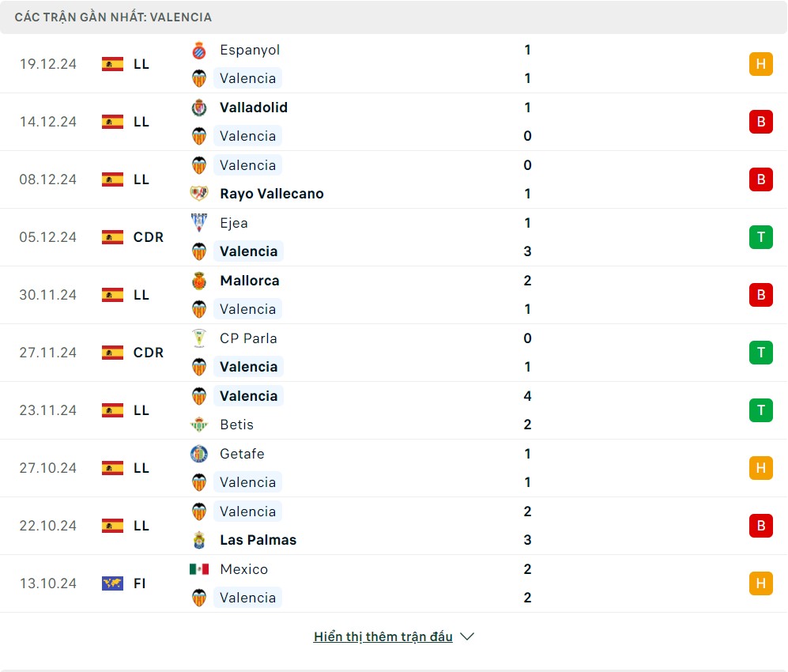
Task: Click the Las Palmas crest icon
Action: click(199, 540)
